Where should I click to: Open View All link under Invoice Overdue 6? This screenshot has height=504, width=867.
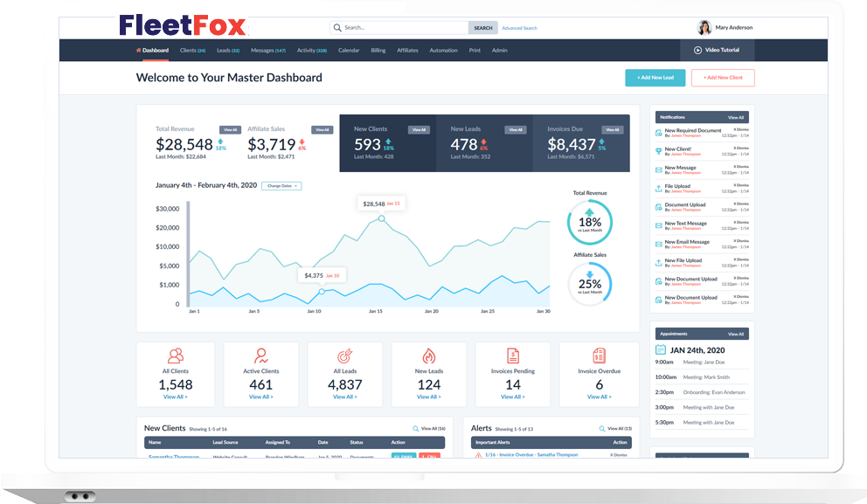(600, 397)
